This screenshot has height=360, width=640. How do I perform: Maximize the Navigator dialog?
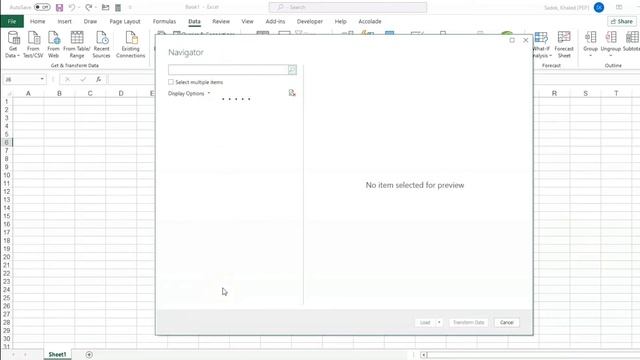click(x=512, y=40)
